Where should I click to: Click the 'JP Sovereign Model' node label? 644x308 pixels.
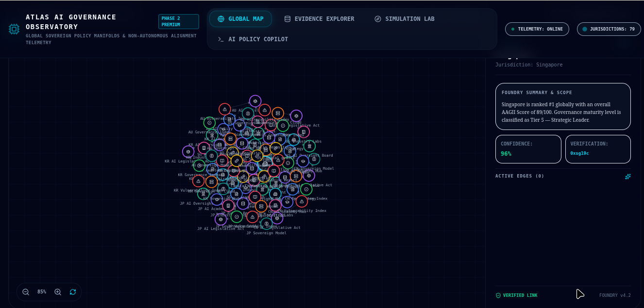(266, 233)
